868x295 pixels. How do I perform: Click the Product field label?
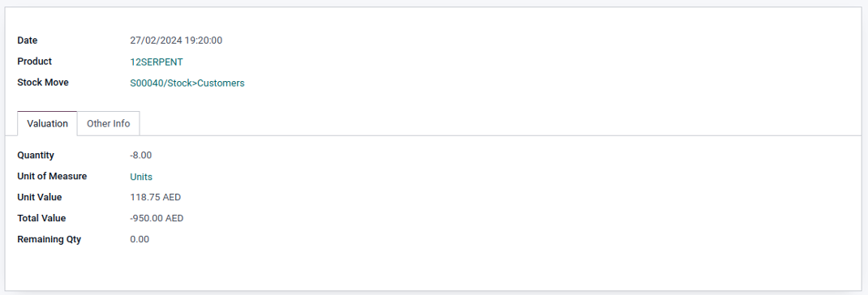(34, 62)
